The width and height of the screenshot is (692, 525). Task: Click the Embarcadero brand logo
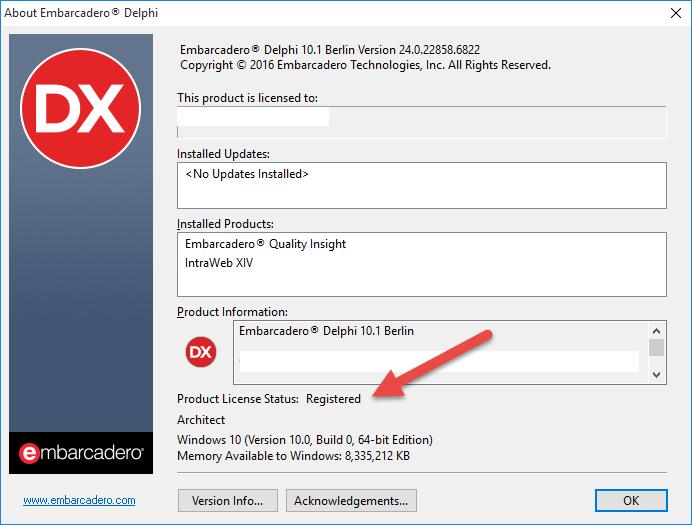(x=81, y=453)
